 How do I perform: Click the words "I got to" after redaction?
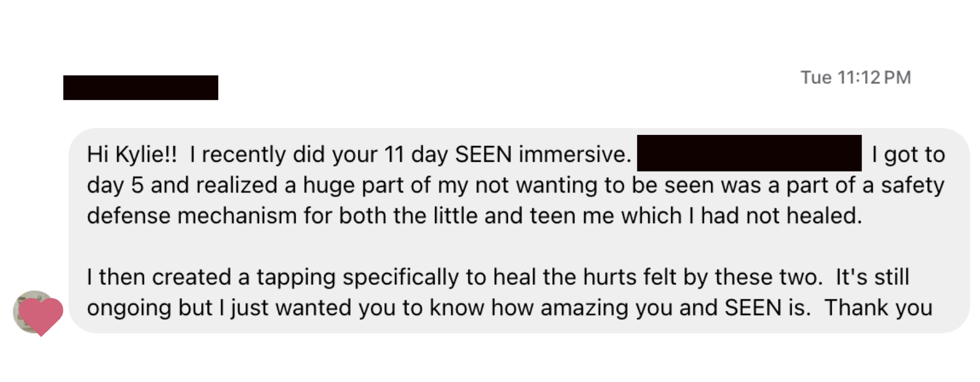click(x=908, y=154)
